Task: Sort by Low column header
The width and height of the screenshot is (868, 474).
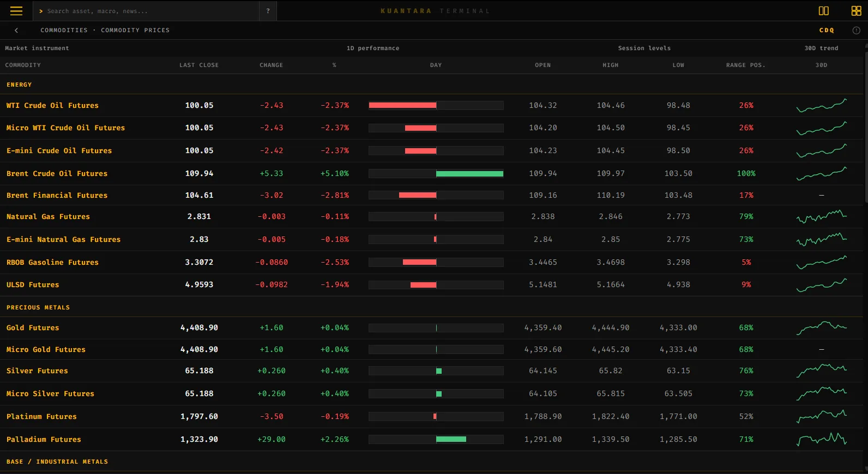Action: click(678, 65)
